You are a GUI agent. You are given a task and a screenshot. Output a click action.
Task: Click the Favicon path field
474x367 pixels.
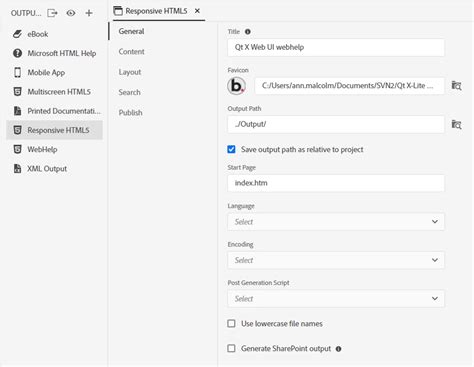(x=349, y=86)
